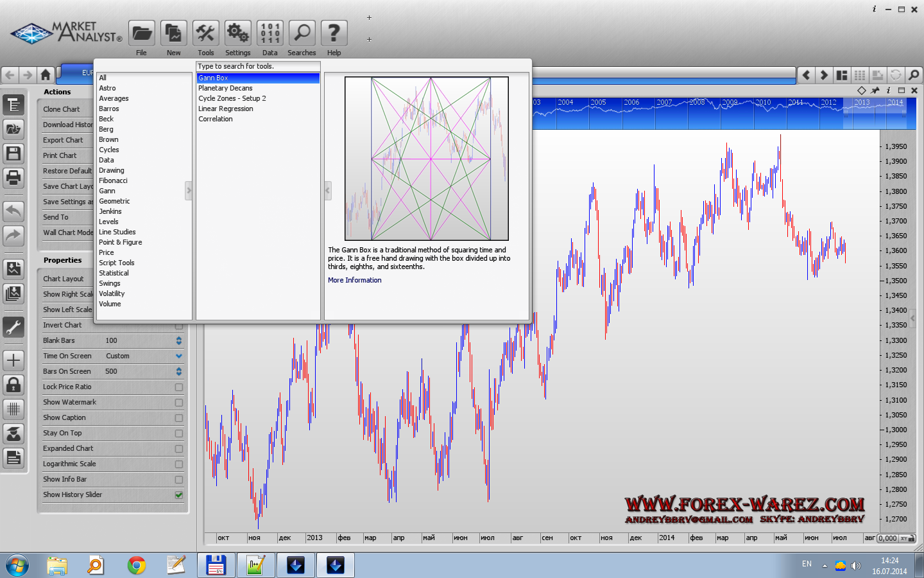Image resolution: width=924 pixels, height=578 pixels.
Task: Toggle the Lock Price Ratio checkbox
Action: tap(179, 387)
